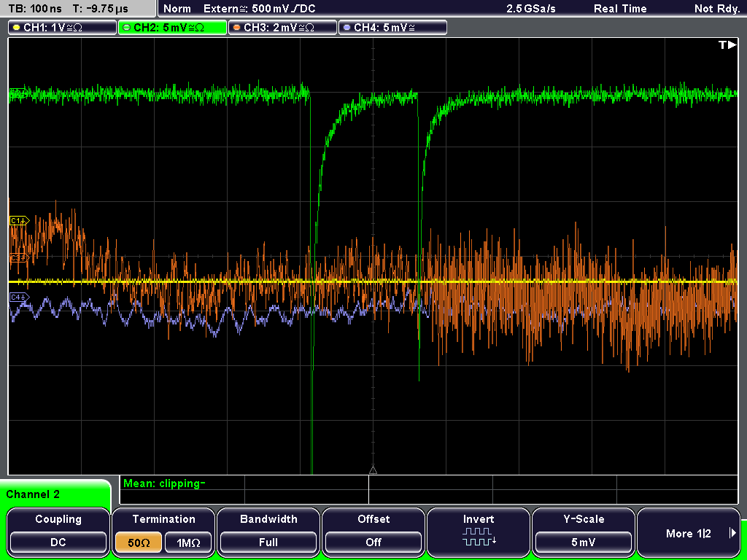Toggle the Offset Off button

[373, 542]
